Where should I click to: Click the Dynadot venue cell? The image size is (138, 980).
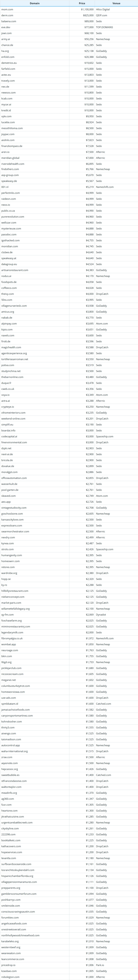pyautogui.click(x=101, y=614)
